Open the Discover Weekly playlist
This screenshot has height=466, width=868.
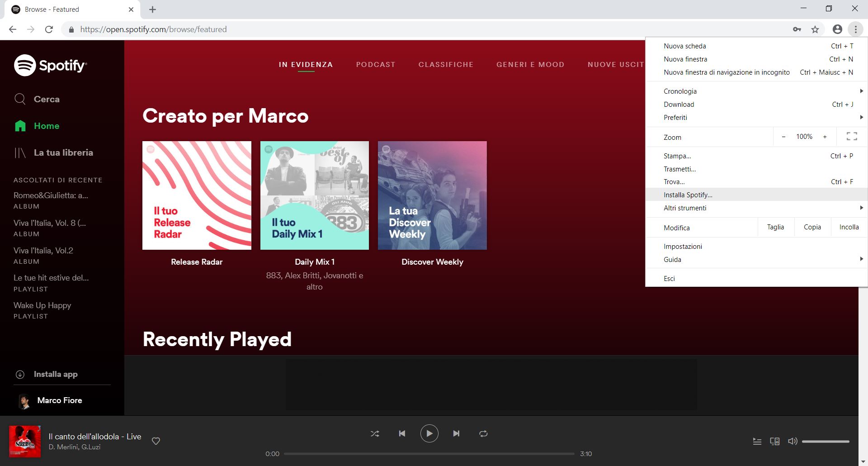(432, 195)
